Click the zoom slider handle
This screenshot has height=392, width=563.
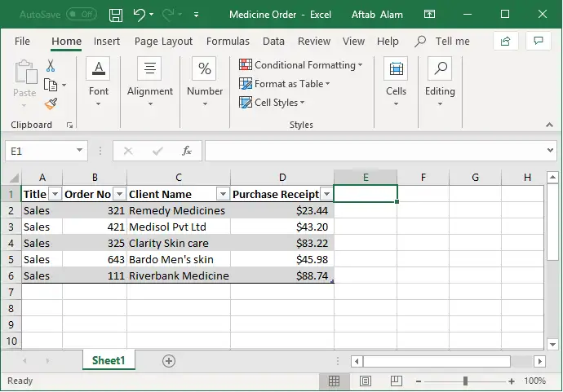click(465, 381)
